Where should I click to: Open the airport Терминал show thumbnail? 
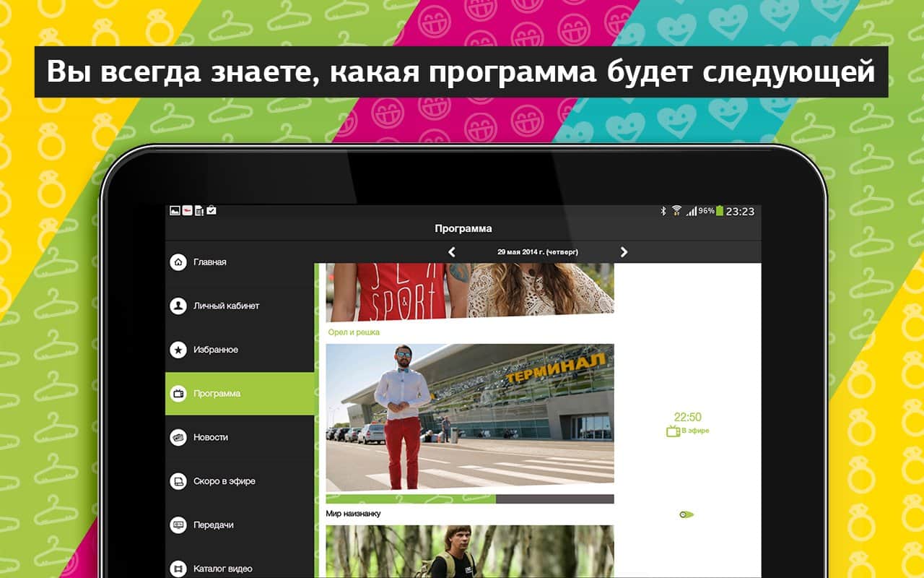tap(469, 418)
